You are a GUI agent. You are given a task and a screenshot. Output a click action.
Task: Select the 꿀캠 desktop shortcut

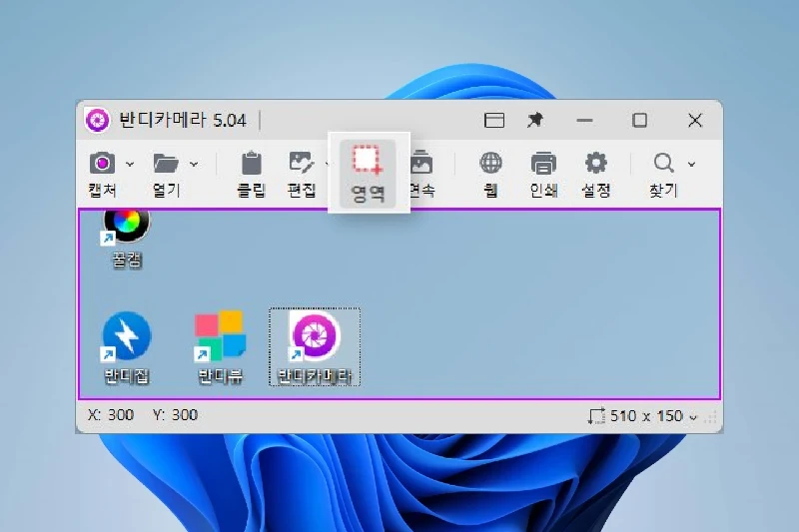point(127,240)
